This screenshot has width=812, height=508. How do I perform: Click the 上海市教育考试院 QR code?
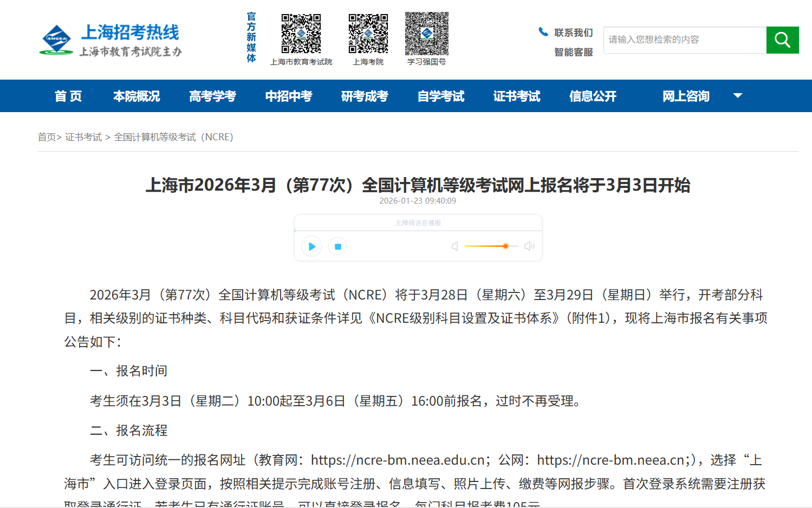pos(301,34)
